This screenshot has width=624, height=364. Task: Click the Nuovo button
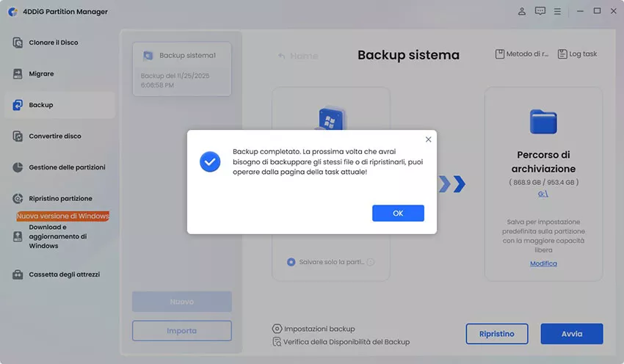182,302
